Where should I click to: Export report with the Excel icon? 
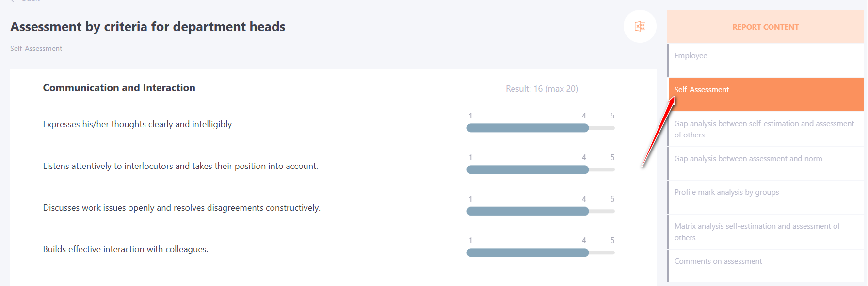point(640,26)
